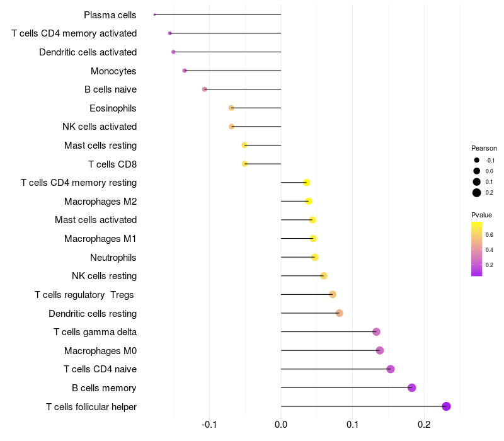The image size is (504, 441).
Task: Click the T cells gamma delta dot
Action: point(376,332)
